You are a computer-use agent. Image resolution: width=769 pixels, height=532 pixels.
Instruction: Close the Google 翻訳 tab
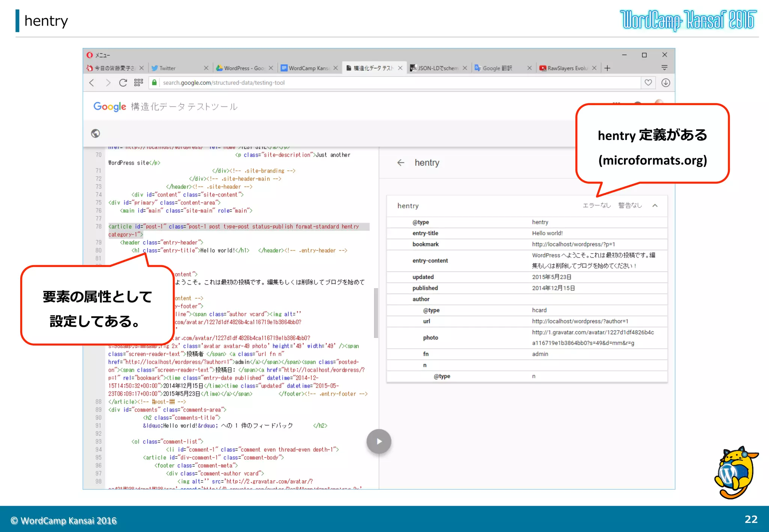(x=529, y=68)
